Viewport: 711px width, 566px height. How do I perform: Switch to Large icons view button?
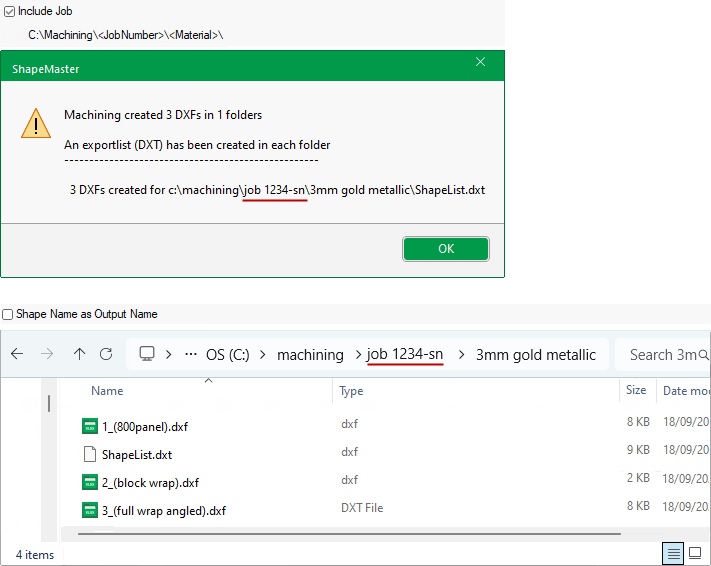click(x=695, y=553)
